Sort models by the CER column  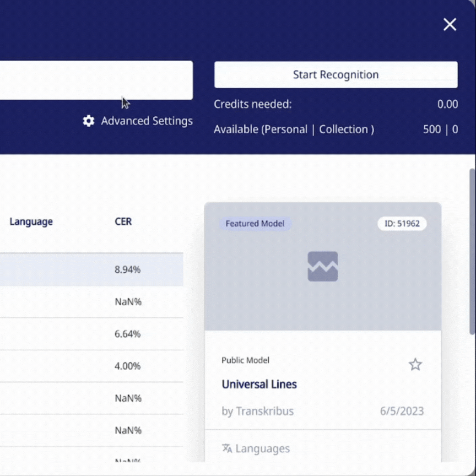(123, 221)
